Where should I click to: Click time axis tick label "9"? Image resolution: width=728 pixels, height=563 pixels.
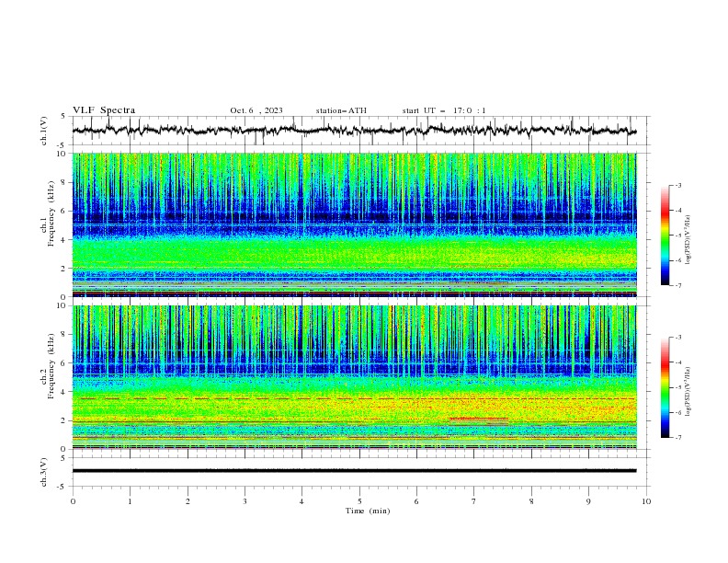(x=588, y=501)
